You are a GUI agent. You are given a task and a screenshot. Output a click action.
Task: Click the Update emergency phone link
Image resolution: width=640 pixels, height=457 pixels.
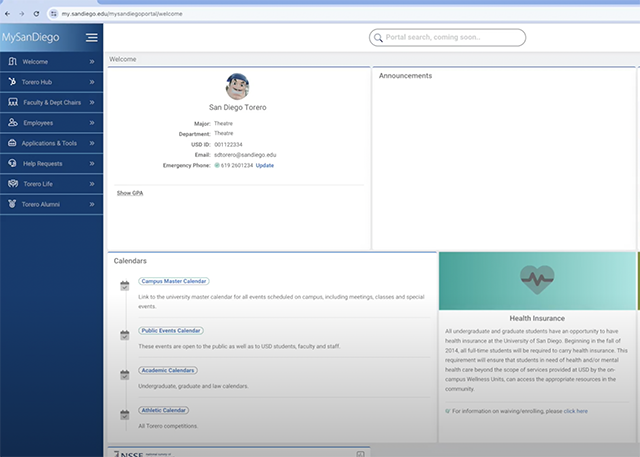[264, 165]
